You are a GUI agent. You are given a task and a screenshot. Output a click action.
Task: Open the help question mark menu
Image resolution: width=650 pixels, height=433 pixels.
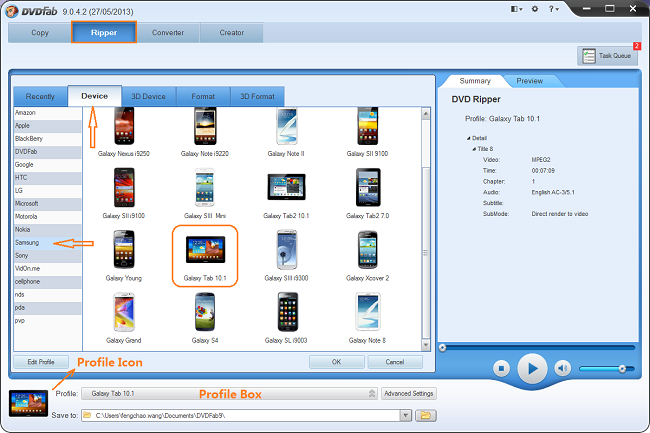(553, 9)
